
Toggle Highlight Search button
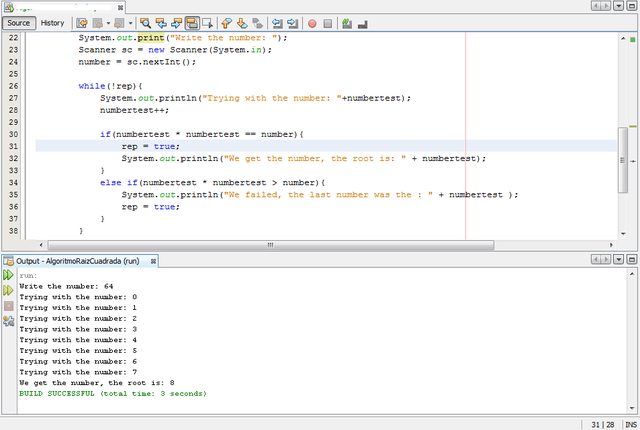coord(192,23)
